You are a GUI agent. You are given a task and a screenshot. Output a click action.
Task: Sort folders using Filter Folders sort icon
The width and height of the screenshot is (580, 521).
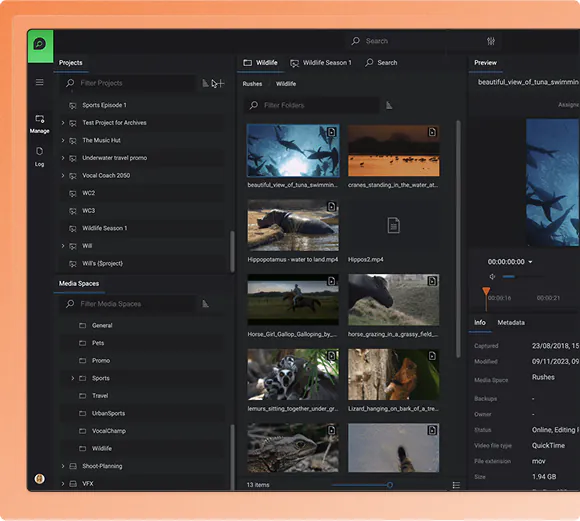[389, 105]
